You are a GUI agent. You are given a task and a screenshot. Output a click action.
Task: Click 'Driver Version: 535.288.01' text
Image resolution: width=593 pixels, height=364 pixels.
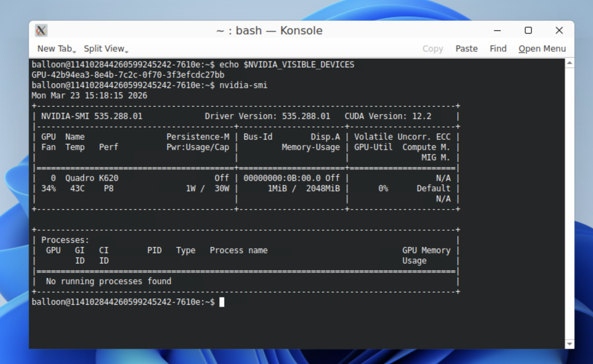(x=268, y=116)
